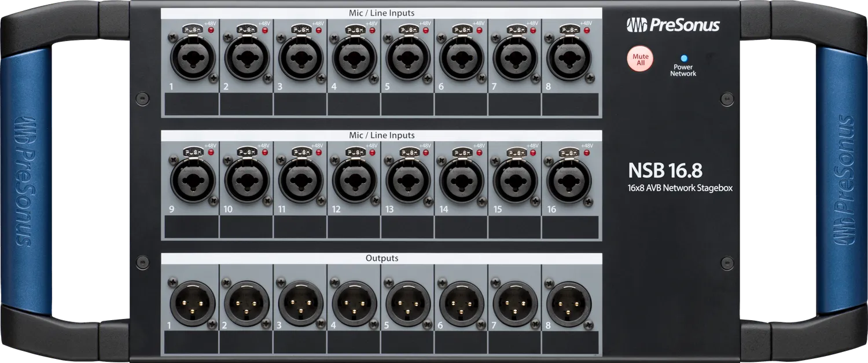868x363 pixels.
Task: Click the blank label strip under input 5
Action: 407,104
